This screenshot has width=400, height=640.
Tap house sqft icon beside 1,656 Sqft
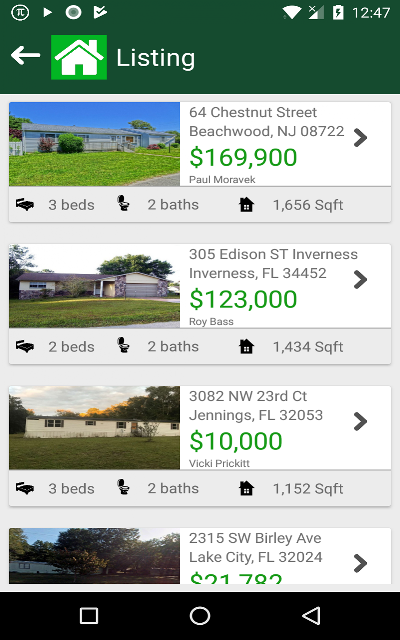click(247, 204)
